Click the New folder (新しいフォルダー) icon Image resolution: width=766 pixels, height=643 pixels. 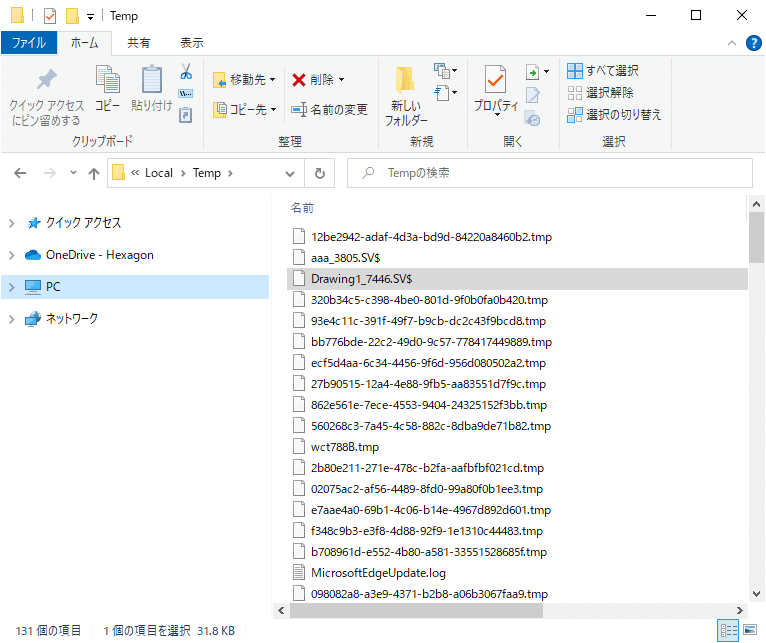[405, 79]
